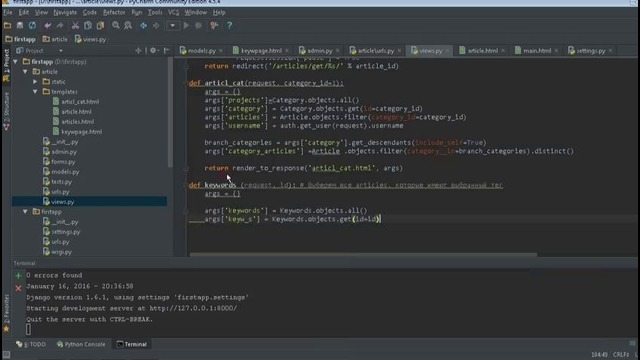This screenshot has width=640, height=360.
Task: Open the Navigate menu
Action: pos(65,13)
